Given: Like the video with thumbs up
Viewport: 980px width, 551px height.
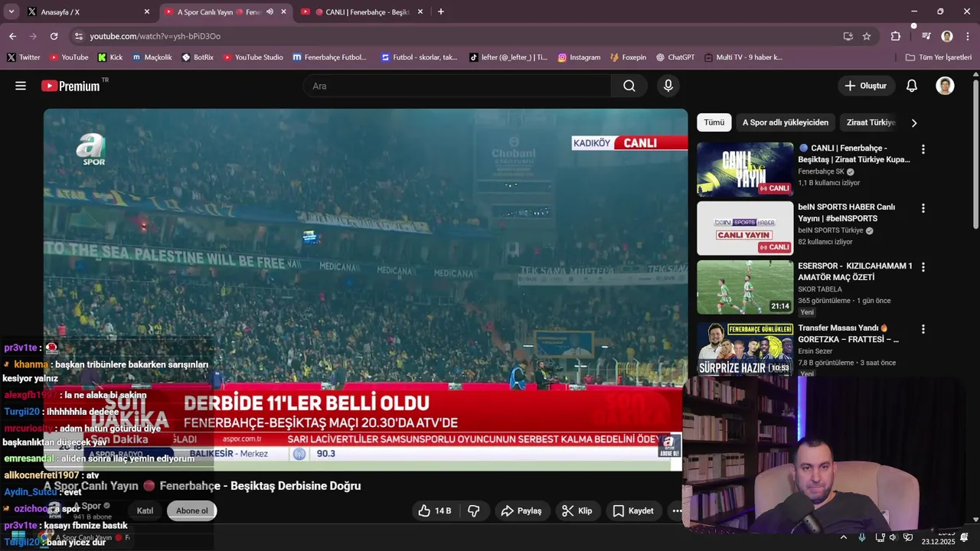Looking at the screenshot, I should [x=434, y=510].
